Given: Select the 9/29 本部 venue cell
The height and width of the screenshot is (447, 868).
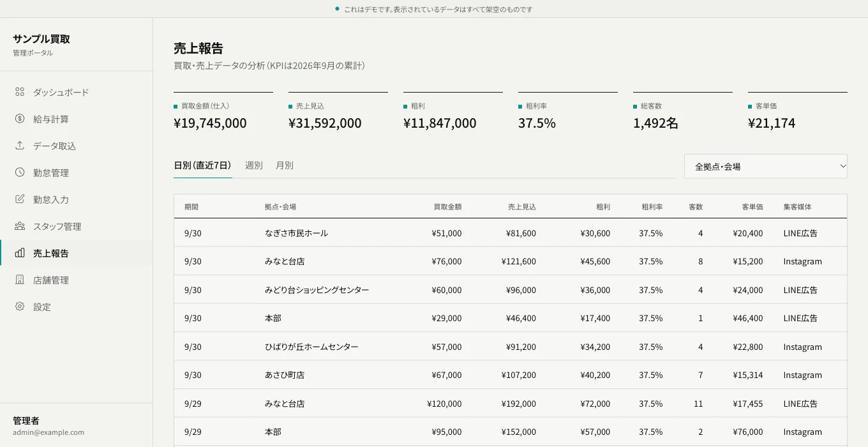Looking at the screenshot, I should pos(273,432).
